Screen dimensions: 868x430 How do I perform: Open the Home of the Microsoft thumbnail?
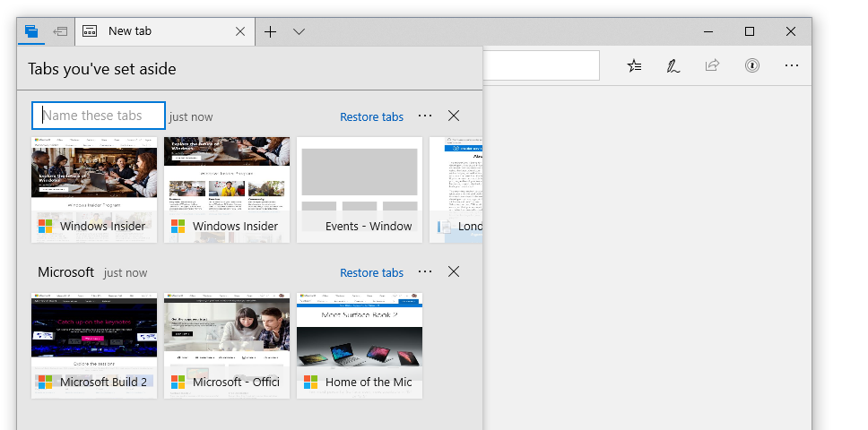(360, 345)
